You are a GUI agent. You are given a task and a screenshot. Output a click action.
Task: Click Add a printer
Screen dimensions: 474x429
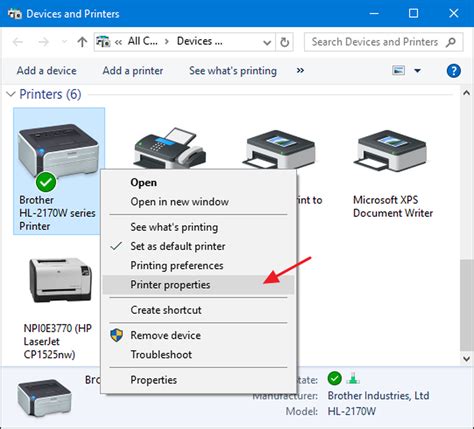point(133,71)
